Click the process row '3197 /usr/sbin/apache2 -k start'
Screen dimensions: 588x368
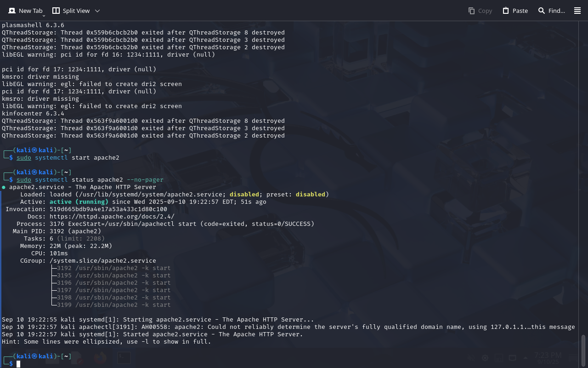coord(113,290)
